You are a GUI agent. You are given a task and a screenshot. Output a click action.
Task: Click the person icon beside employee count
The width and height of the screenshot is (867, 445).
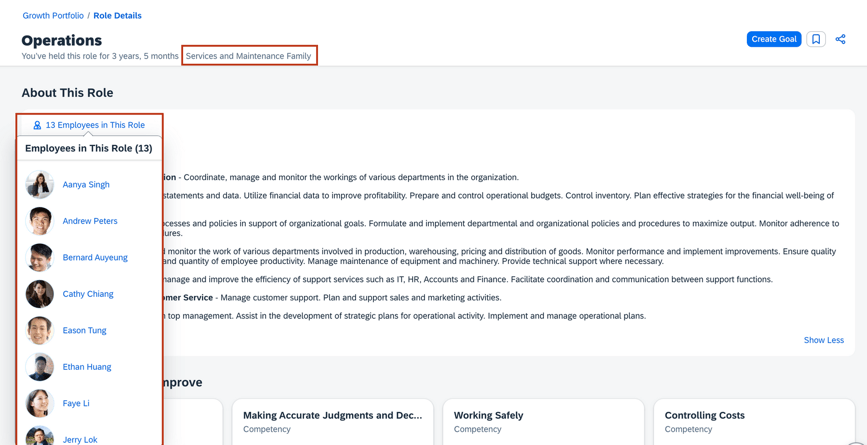coord(37,125)
